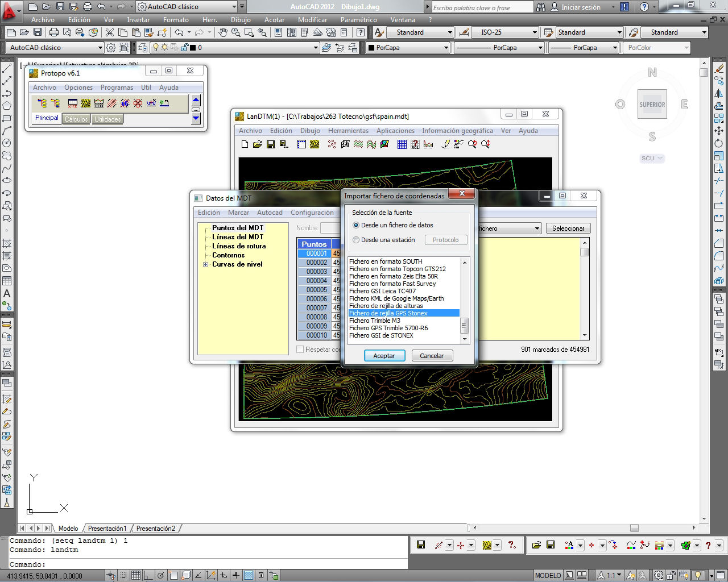The width and height of the screenshot is (728, 582).
Task: Click the points cloud icon in LanDTM toolbar
Action: (x=332, y=144)
